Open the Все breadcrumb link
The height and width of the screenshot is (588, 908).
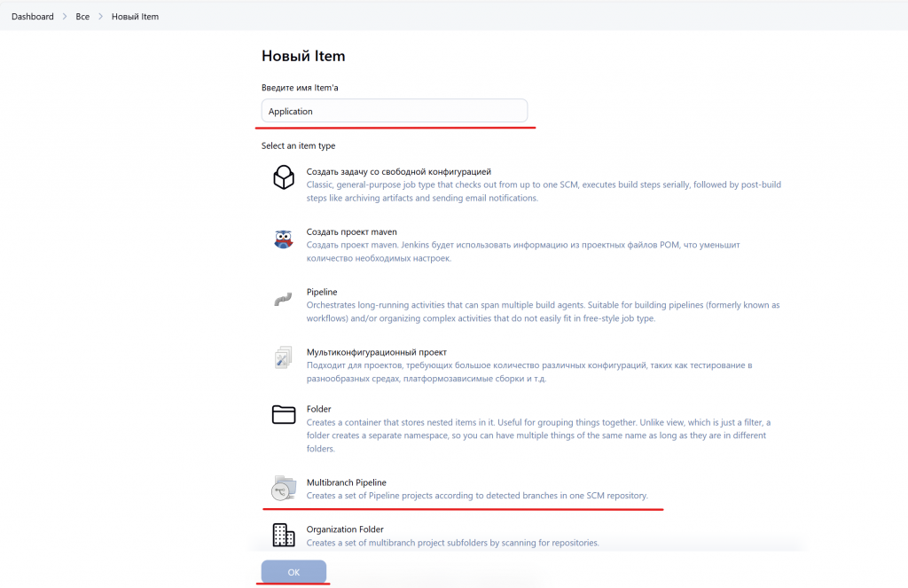[x=82, y=17]
